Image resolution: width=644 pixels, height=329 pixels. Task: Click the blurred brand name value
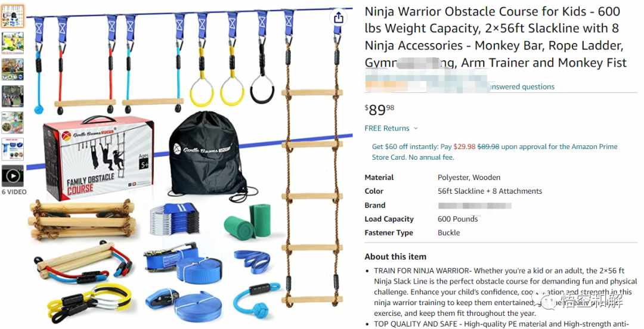point(475,206)
